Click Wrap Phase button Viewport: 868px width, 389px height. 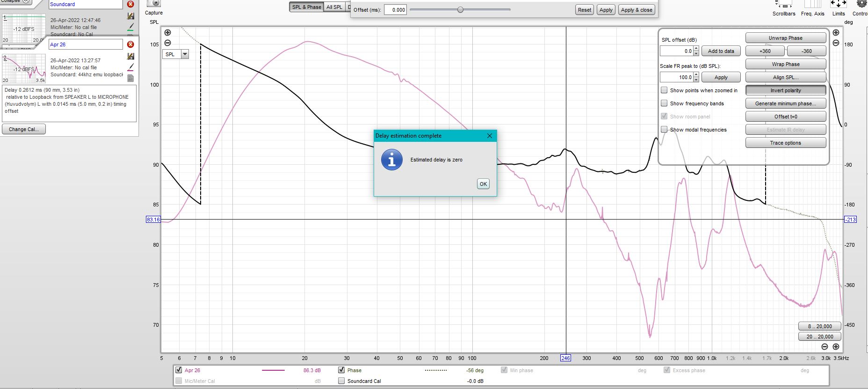tap(786, 64)
